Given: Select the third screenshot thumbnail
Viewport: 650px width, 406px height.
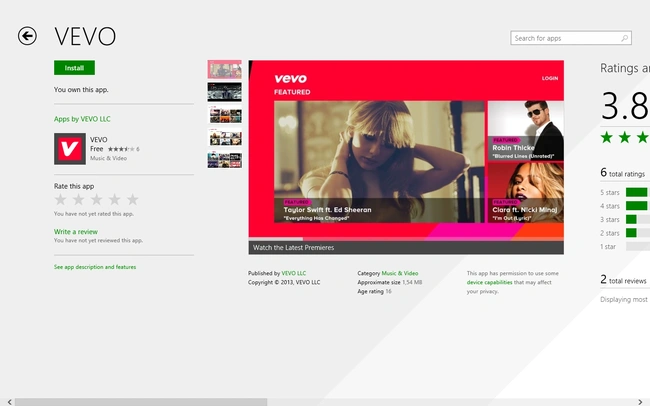Looking at the screenshot, I should (225, 114).
